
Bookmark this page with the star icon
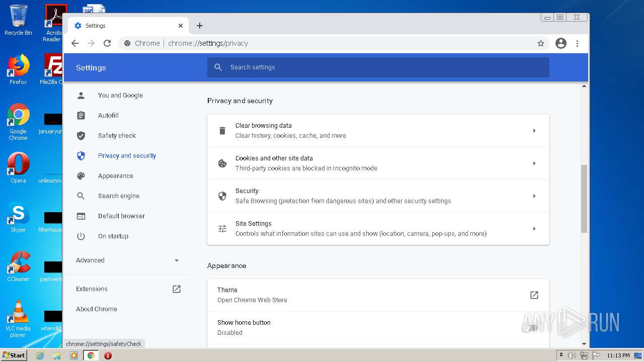tap(541, 43)
